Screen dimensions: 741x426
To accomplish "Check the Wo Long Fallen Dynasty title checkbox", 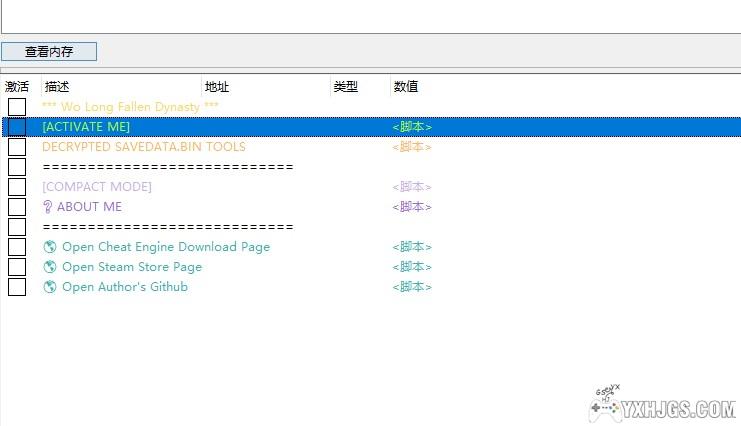I will tap(17, 107).
